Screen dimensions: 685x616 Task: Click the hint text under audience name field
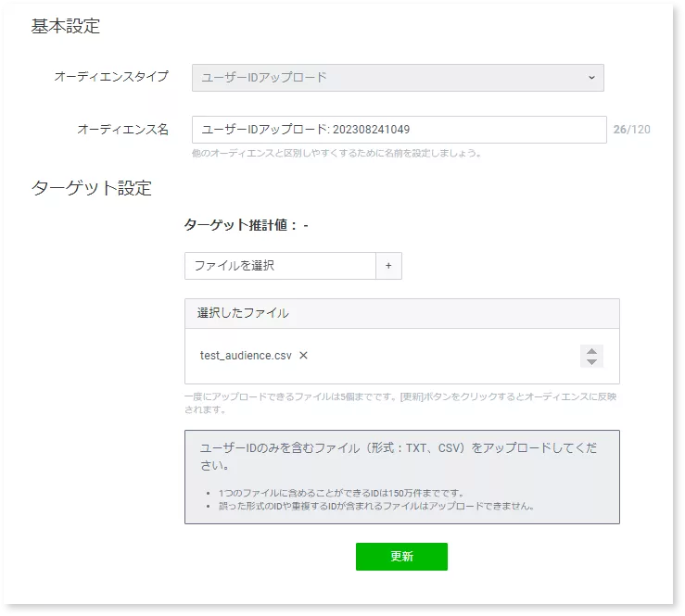(336, 153)
